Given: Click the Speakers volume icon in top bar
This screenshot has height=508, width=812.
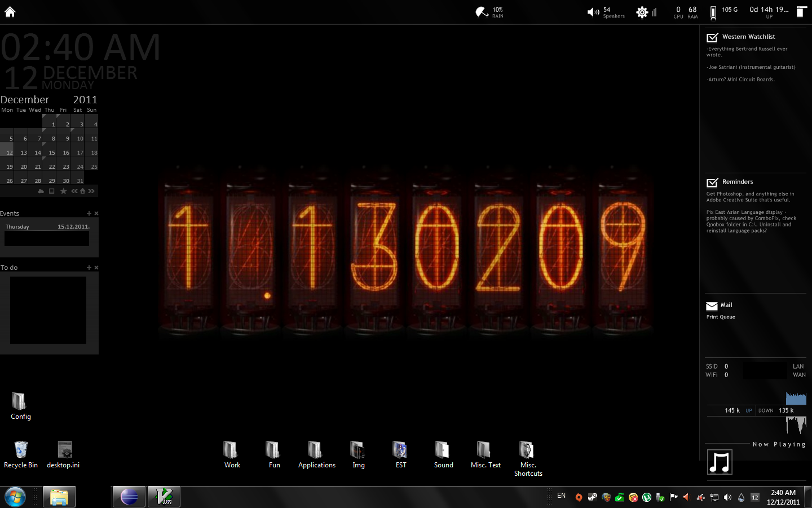Looking at the screenshot, I should [593, 12].
